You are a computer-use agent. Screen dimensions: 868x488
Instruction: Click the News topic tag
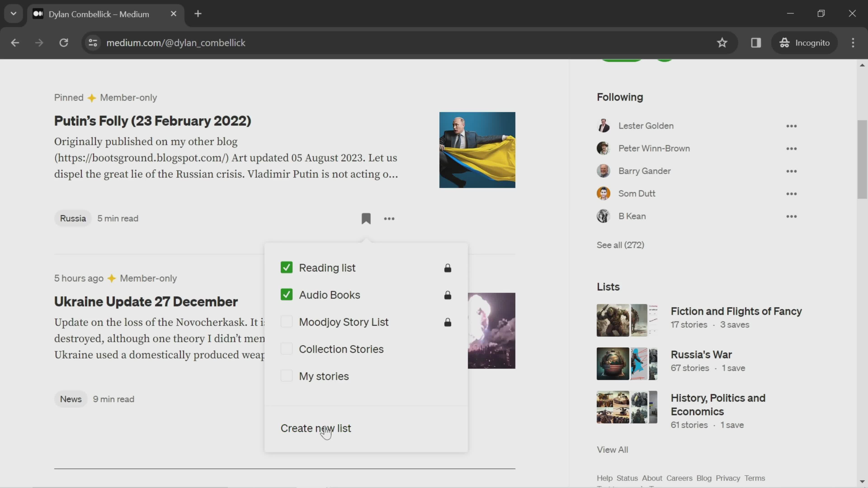71,399
